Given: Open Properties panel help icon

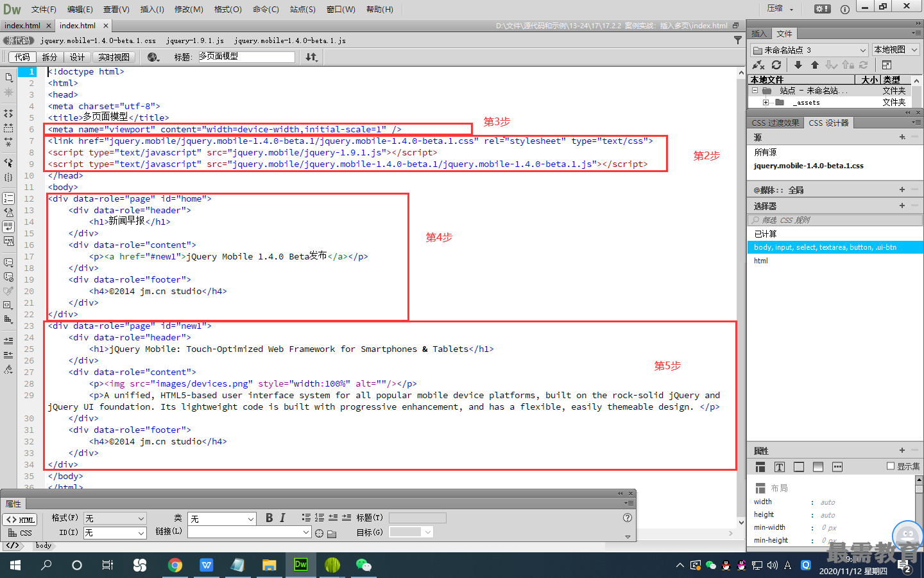Looking at the screenshot, I should coord(628,518).
